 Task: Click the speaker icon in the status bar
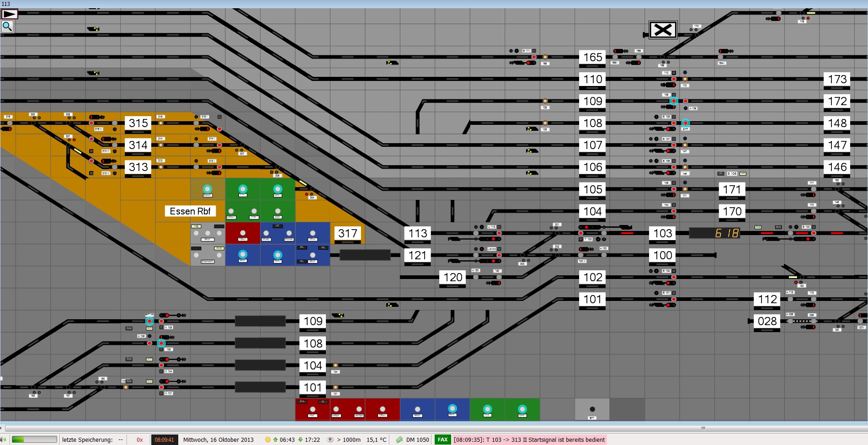tap(4, 440)
